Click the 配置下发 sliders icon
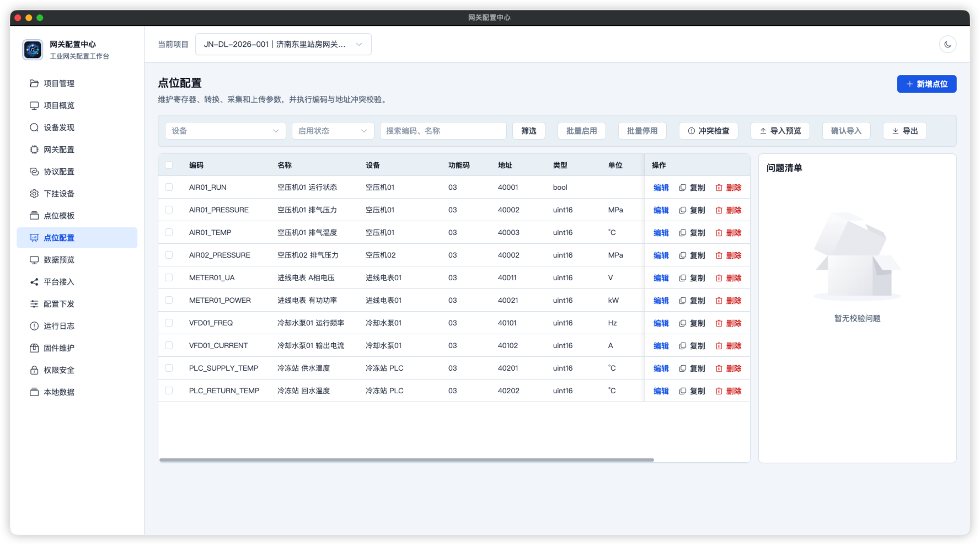Image resolution: width=980 pixels, height=545 pixels. click(34, 304)
